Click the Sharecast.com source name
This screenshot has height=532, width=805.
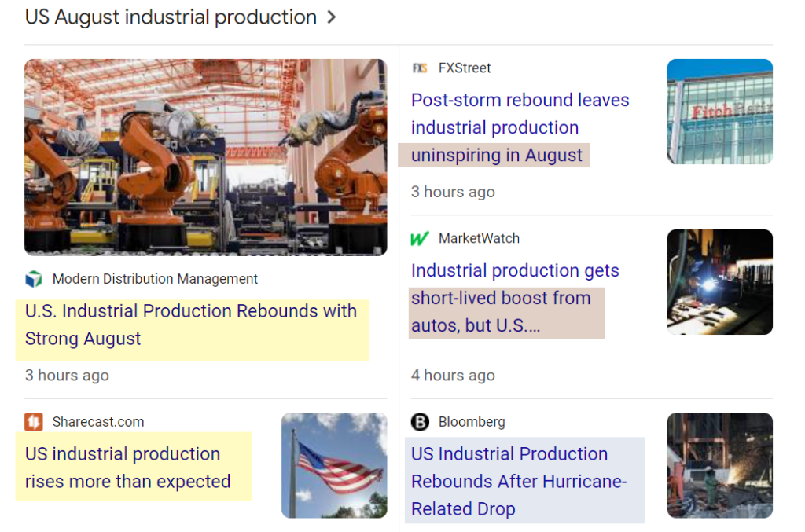[x=98, y=422]
